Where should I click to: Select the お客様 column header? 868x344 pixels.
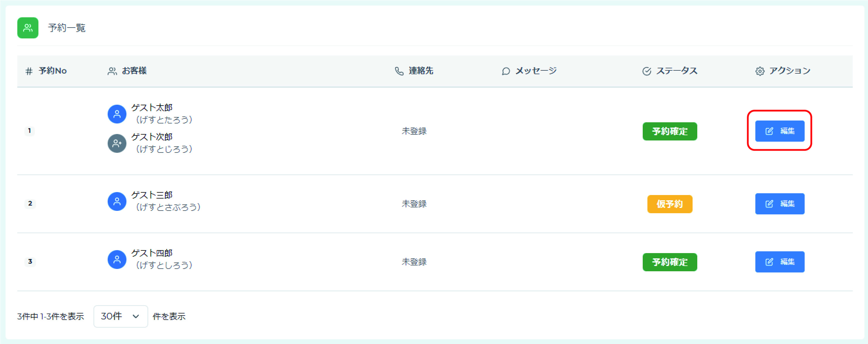[x=134, y=71]
